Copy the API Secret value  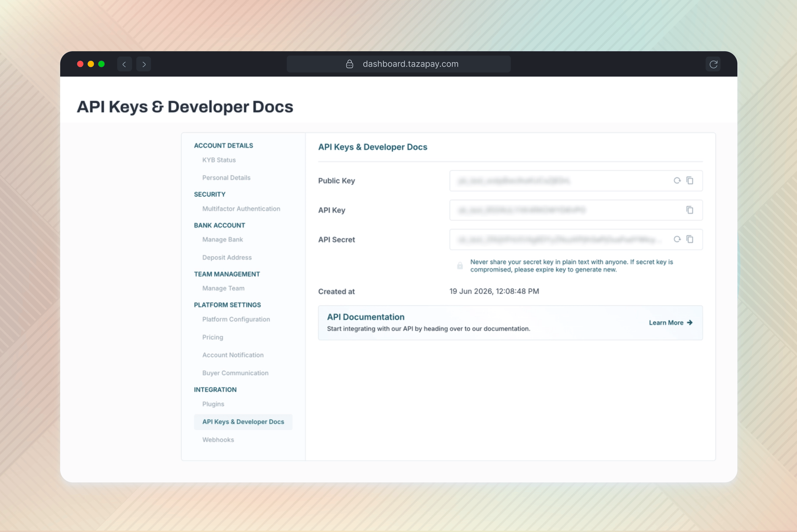[x=690, y=239]
